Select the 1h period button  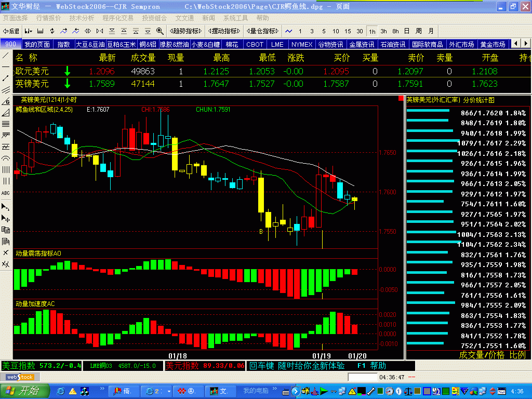tap(372, 31)
